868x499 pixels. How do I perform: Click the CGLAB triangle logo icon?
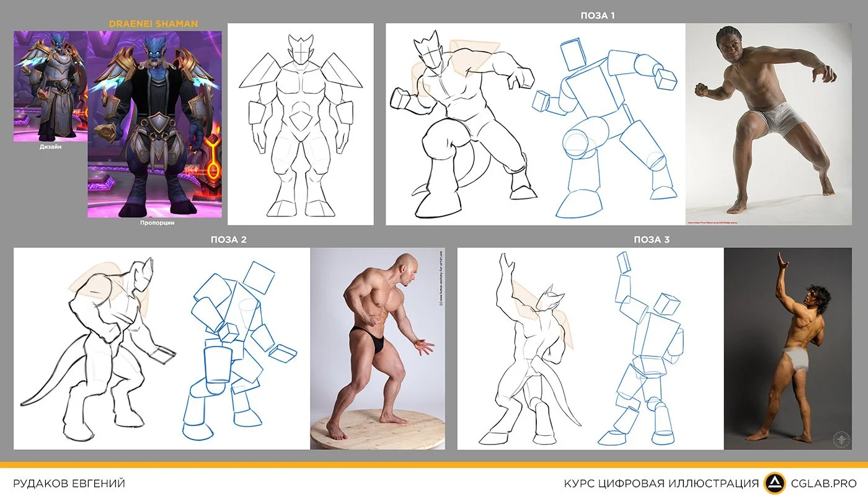774,483
